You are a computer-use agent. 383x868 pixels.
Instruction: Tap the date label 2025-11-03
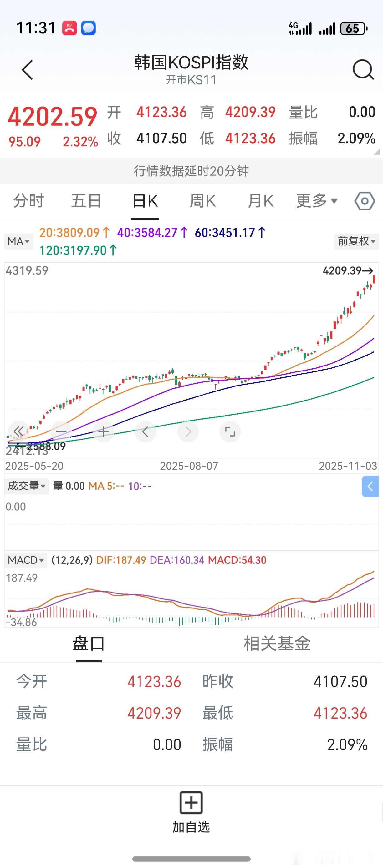348,466
